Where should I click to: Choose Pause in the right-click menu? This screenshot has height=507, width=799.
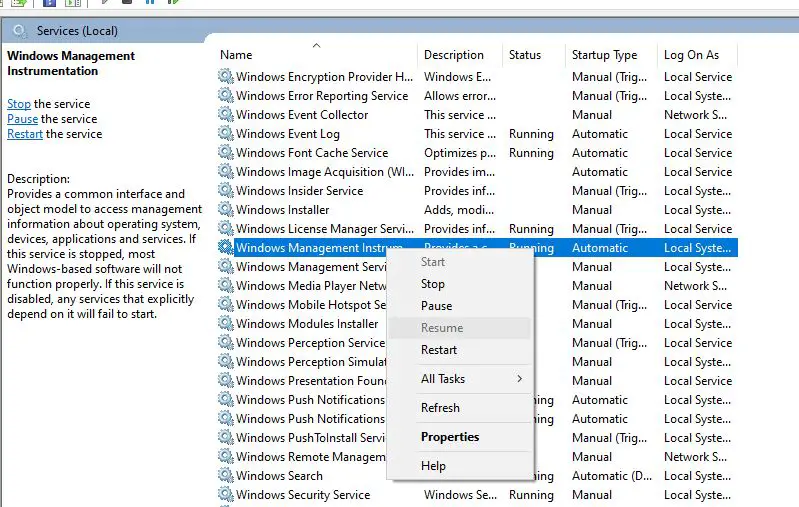[x=436, y=306]
